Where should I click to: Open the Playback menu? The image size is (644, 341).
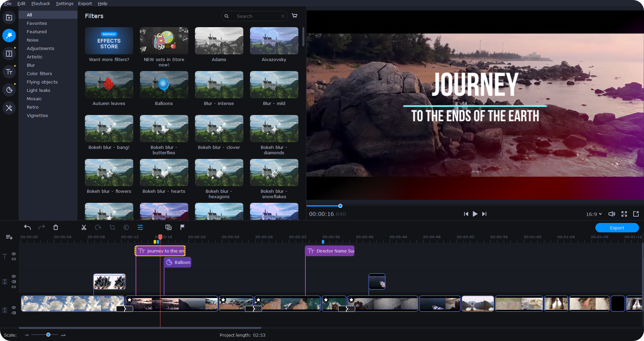(41, 3)
